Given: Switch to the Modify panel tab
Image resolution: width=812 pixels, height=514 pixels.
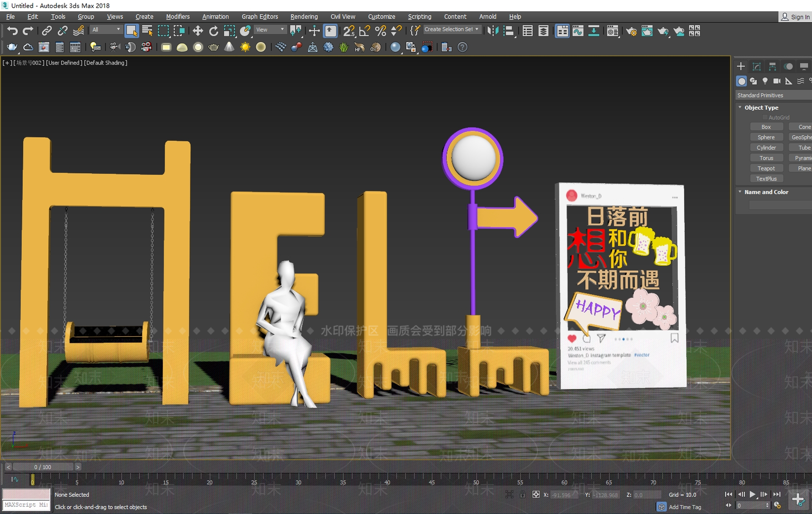Looking at the screenshot, I should tap(757, 67).
